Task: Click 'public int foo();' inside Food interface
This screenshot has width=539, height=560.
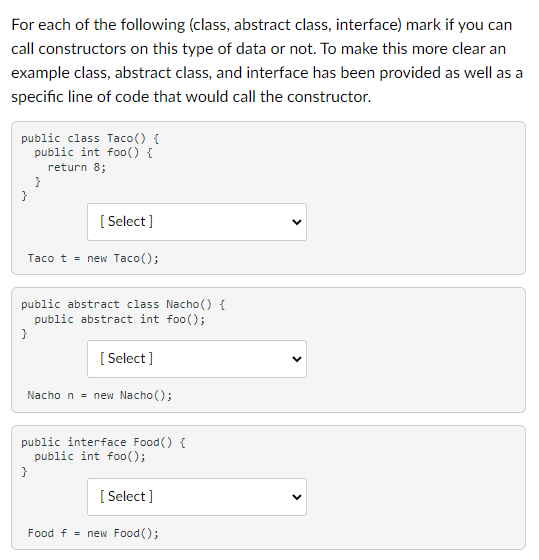Action: (x=90, y=456)
